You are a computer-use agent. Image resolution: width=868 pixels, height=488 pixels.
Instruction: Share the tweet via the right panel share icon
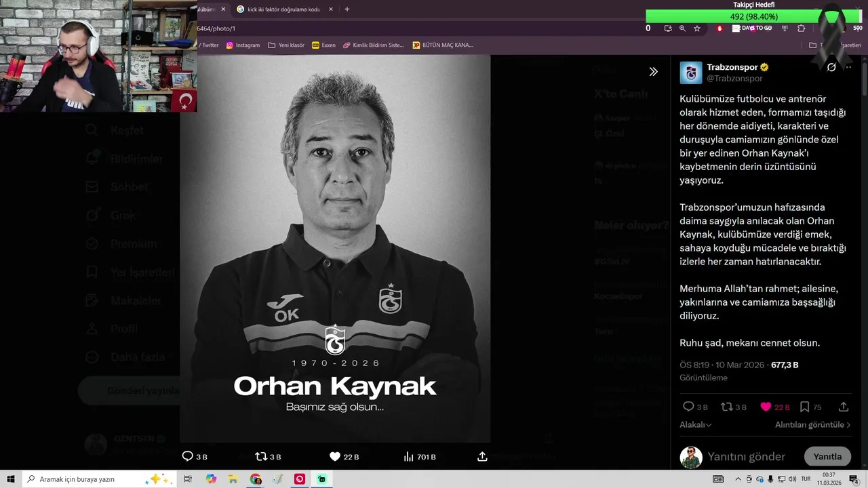pyautogui.click(x=844, y=407)
